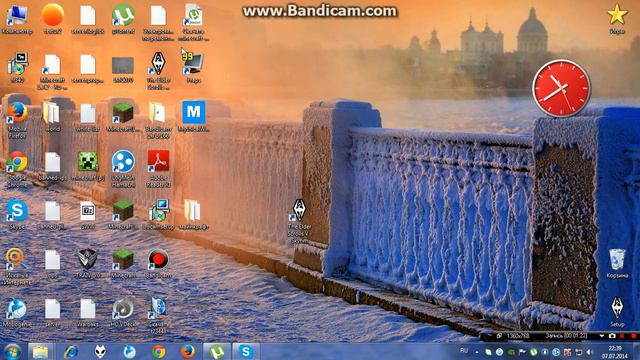This screenshot has width=640, height=360.
Task: Open the Fraps shortcut with yellow 99
Action: [193, 66]
